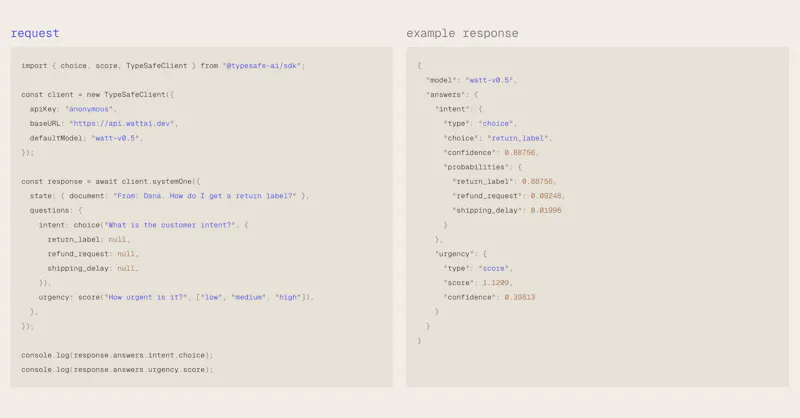Click the "return_label": 0.88756 probability line
The image size is (800, 418).
click(504, 182)
